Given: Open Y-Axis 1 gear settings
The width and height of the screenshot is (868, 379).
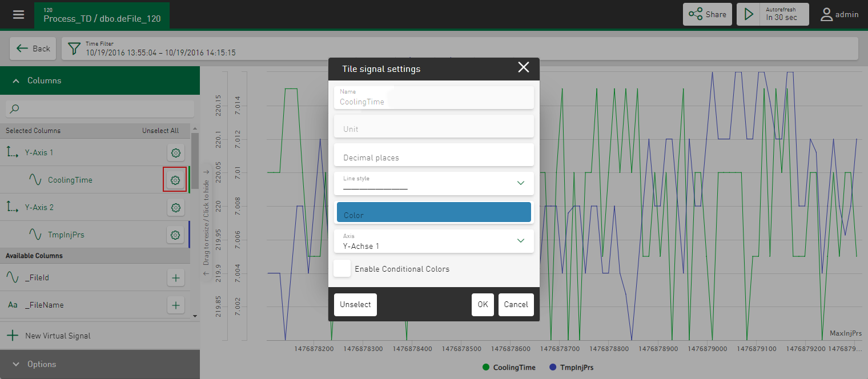Looking at the screenshot, I should click(175, 153).
